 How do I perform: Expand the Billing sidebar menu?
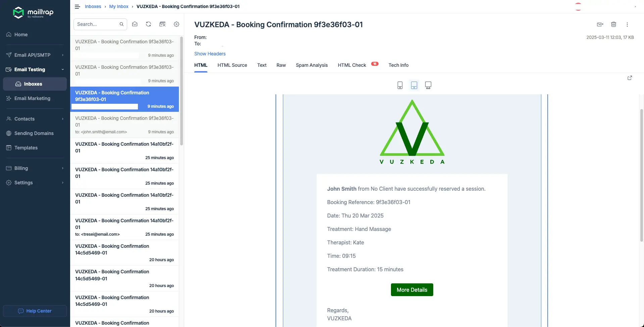pyautogui.click(x=35, y=168)
